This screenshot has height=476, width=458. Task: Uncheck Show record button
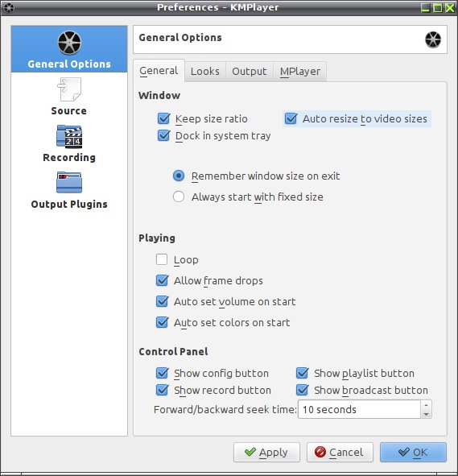[162, 390]
